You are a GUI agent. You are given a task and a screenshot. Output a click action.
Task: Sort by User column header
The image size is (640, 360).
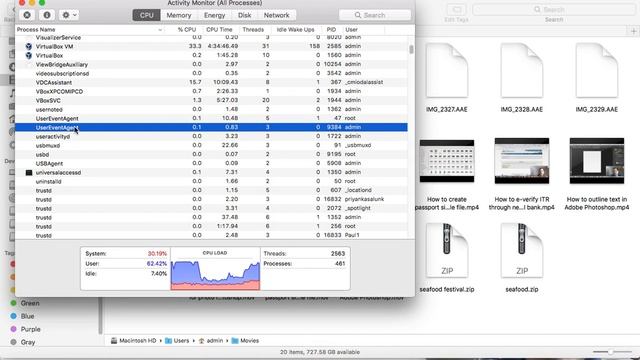[351, 29]
